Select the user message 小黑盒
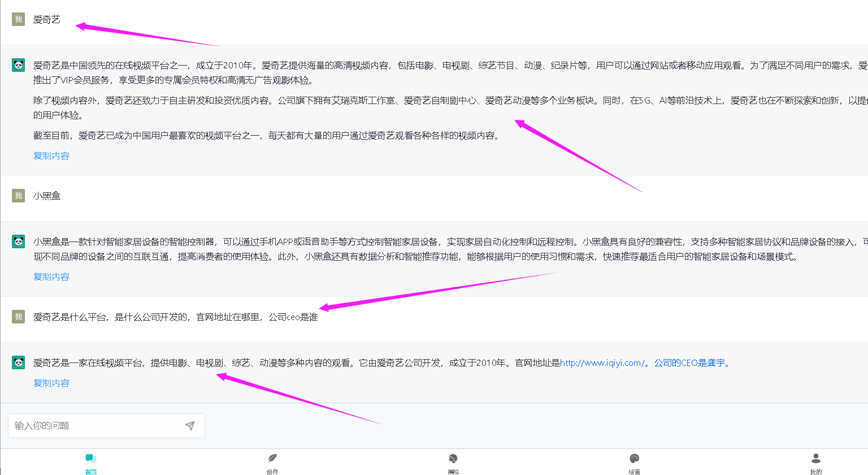This screenshot has height=475, width=868. 47,196
